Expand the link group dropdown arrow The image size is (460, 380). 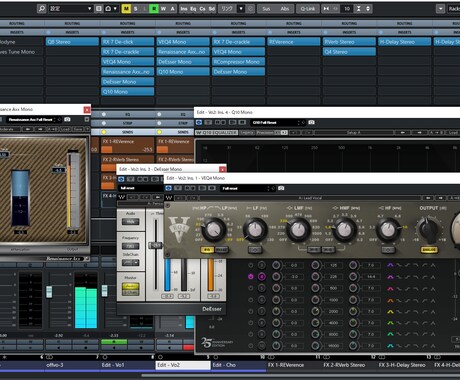(241, 9)
